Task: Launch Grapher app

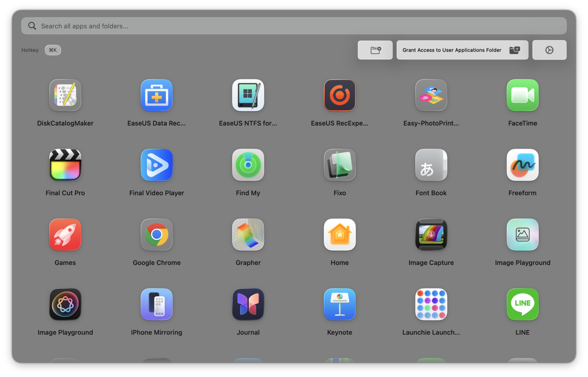Action: [248, 235]
